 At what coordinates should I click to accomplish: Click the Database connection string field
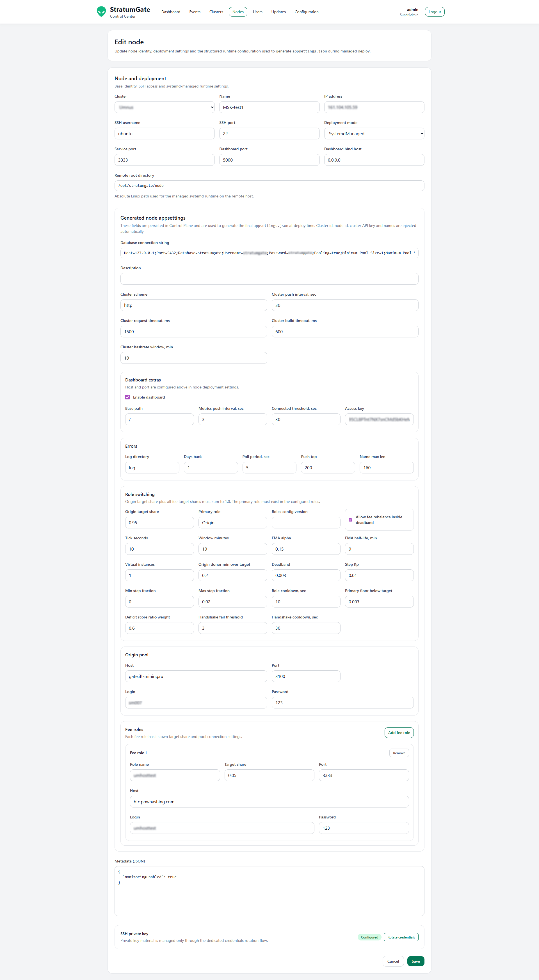(x=269, y=253)
